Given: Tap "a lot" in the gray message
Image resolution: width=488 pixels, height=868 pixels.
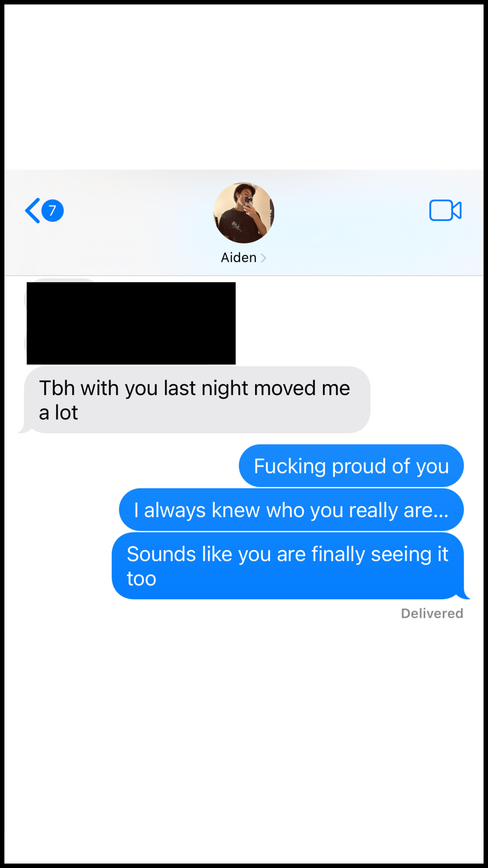Looking at the screenshot, I should (x=58, y=412).
